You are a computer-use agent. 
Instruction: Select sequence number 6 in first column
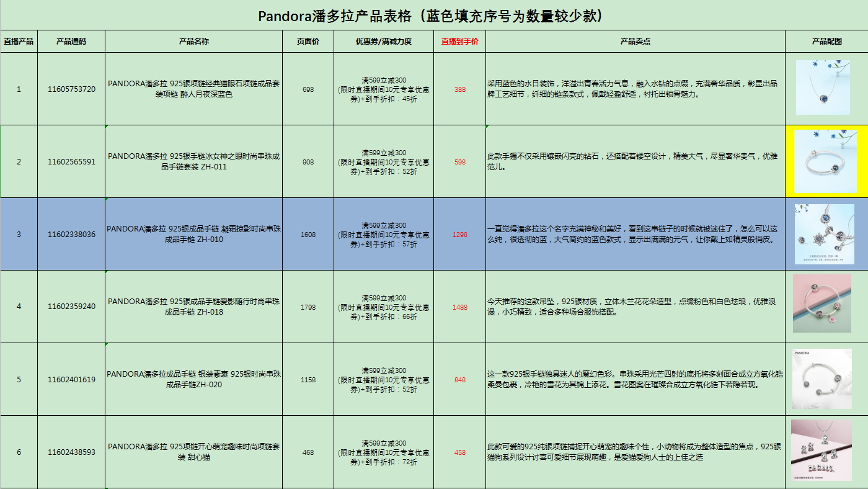pos(19,452)
